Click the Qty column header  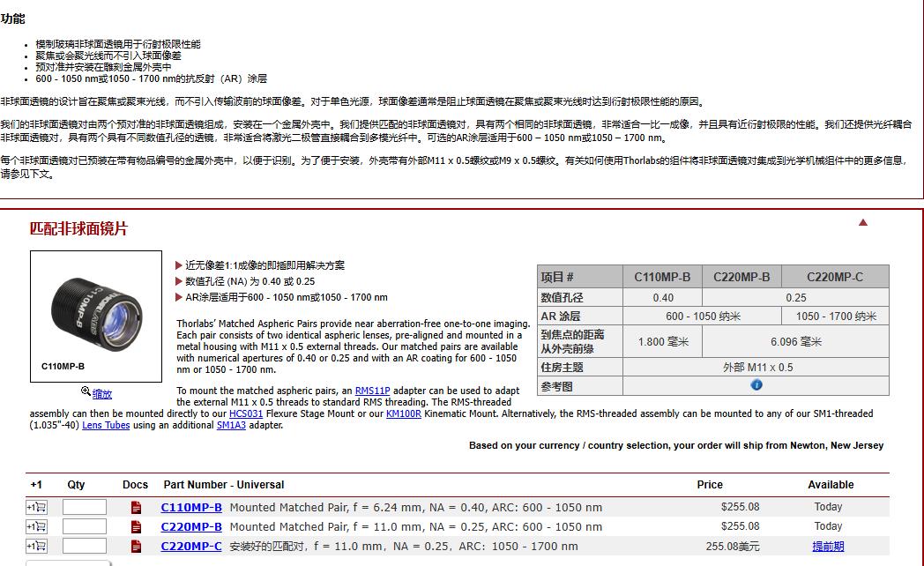(76, 485)
